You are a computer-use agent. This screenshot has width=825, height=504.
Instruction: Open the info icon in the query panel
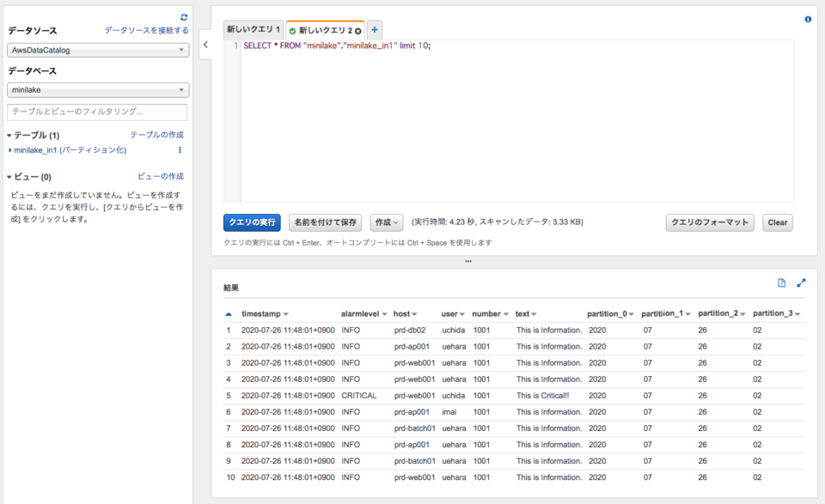[x=808, y=20]
